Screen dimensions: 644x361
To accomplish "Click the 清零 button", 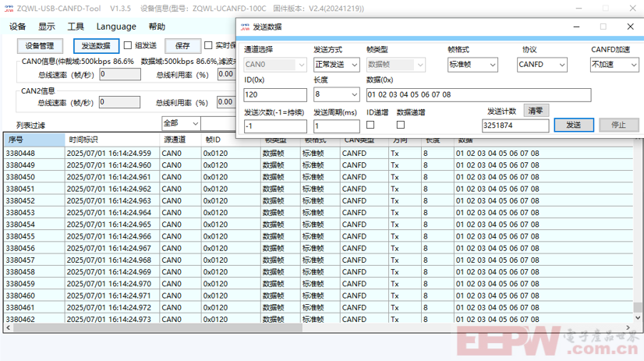I will (x=536, y=111).
